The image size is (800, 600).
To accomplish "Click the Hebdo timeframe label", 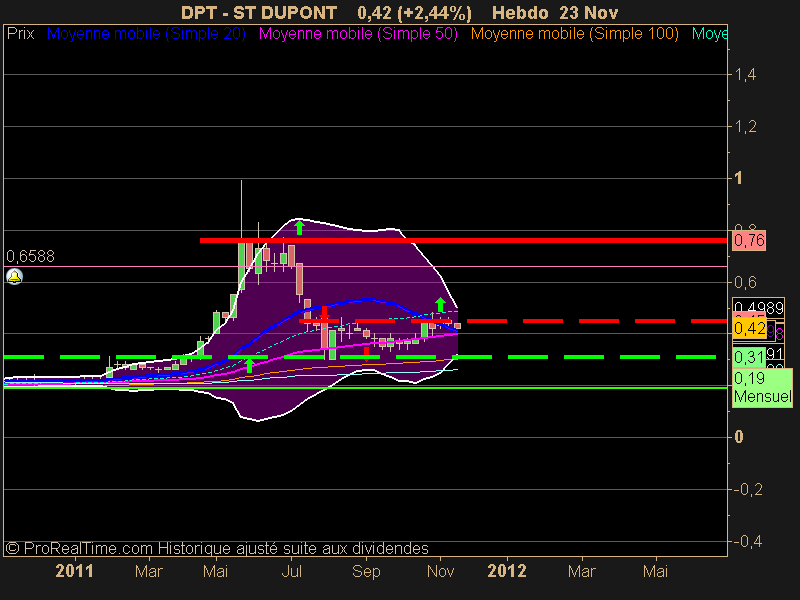I will tap(520, 12).
